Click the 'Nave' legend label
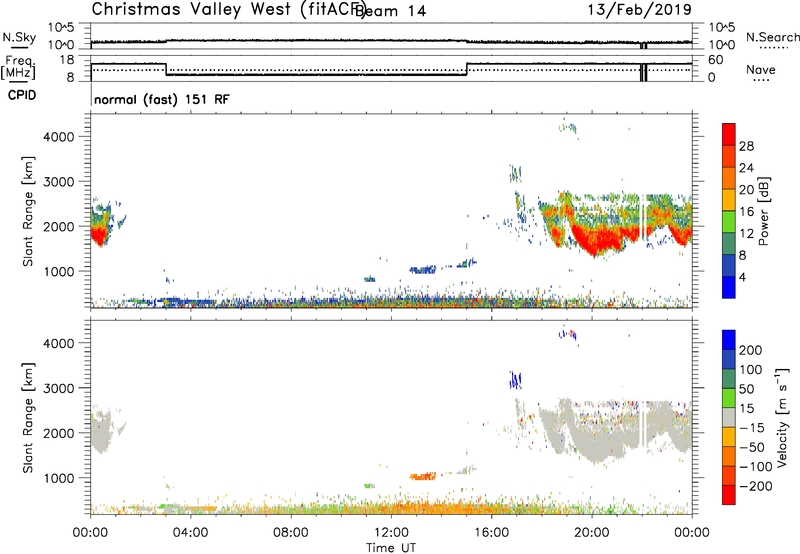Image resolution: width=800 pixels, height=554 pixels. point(761,70)
